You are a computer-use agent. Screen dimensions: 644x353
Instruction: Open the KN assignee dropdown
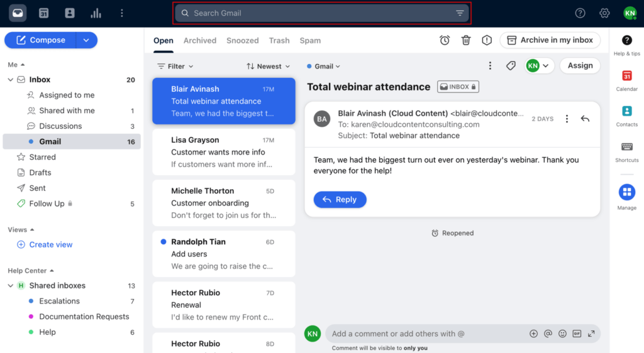[x=539, y=65]
